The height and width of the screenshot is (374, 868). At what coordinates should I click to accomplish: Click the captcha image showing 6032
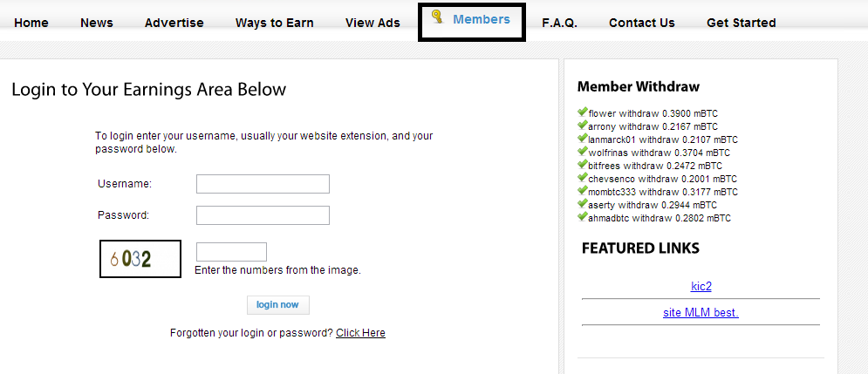tap(140, 258)
